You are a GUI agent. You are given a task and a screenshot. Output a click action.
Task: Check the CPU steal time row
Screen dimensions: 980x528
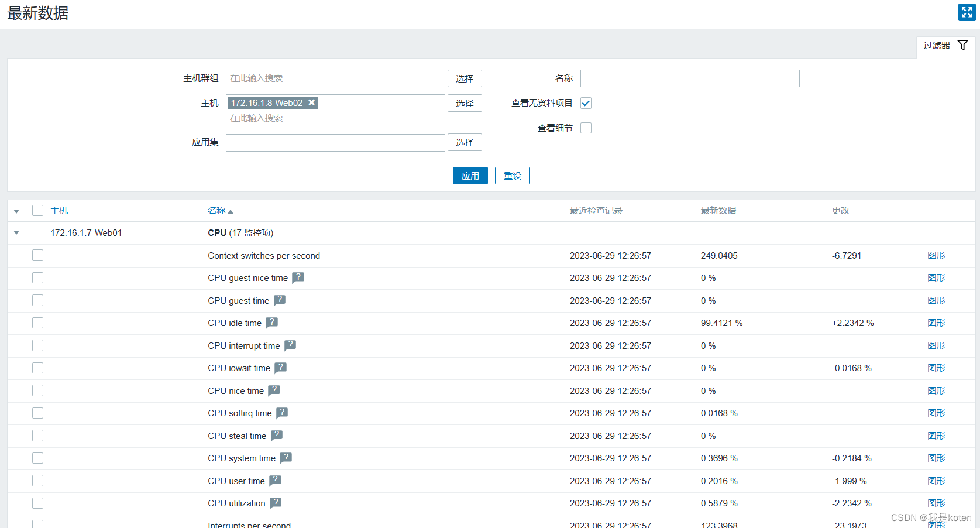37,436
